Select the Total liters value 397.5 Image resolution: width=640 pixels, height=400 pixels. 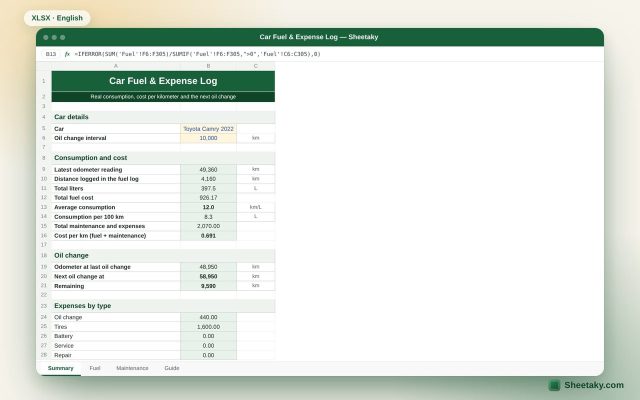tap(208, 188)
